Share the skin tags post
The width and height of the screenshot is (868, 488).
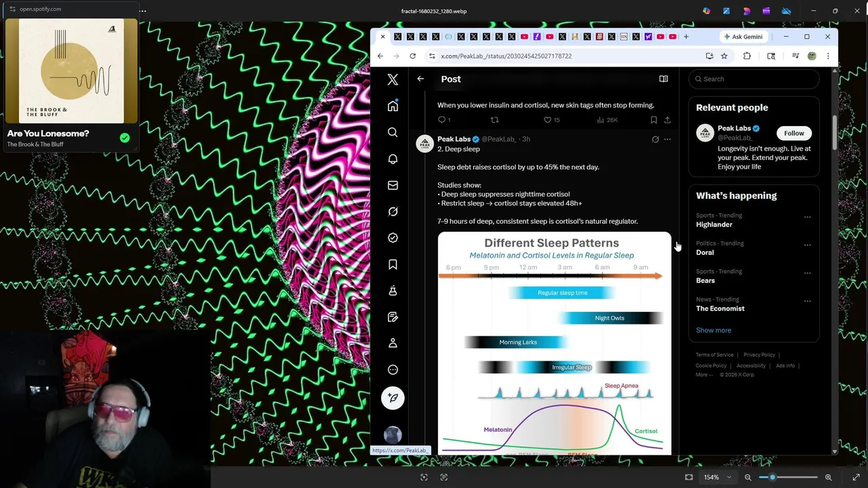[x=667, y=120]
